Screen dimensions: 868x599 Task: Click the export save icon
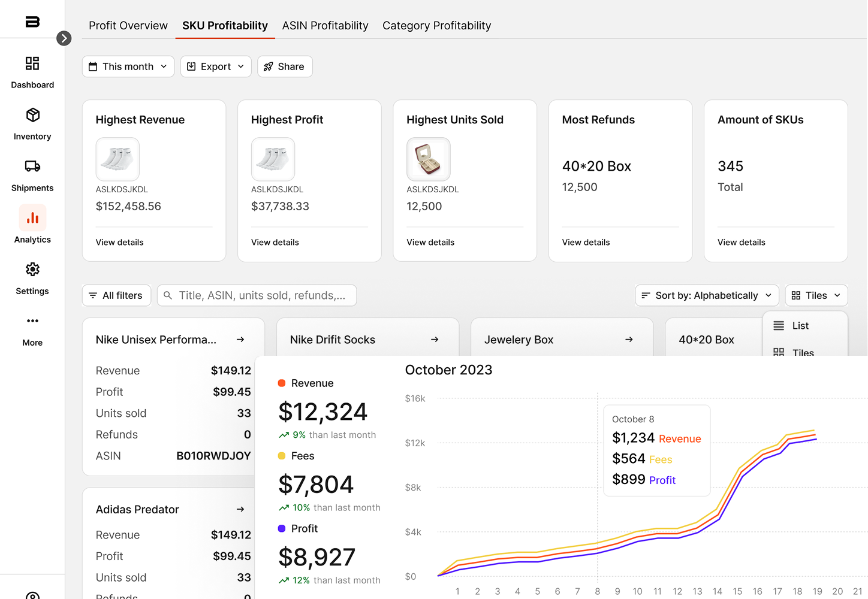pos(191,66)
